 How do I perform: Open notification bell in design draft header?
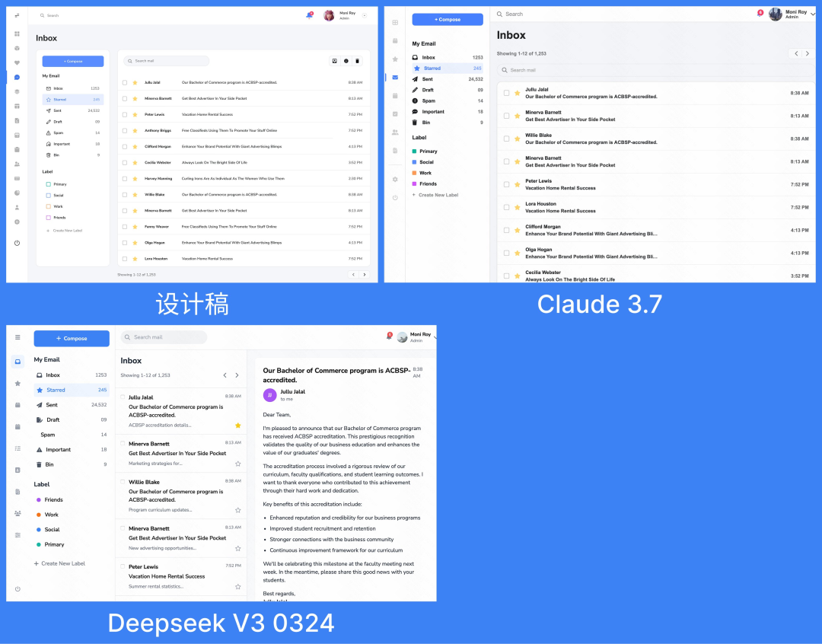click(x=309, y=15)
